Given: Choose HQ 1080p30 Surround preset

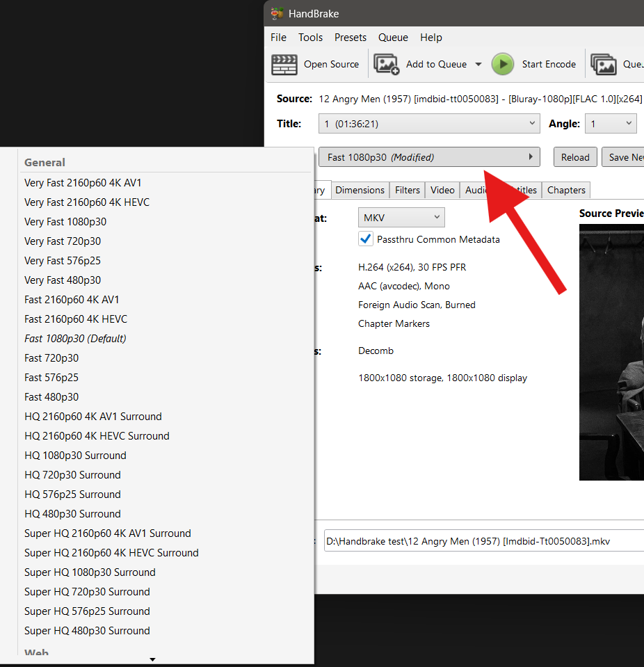Looking at the screenshot, I should click(75, 456).
